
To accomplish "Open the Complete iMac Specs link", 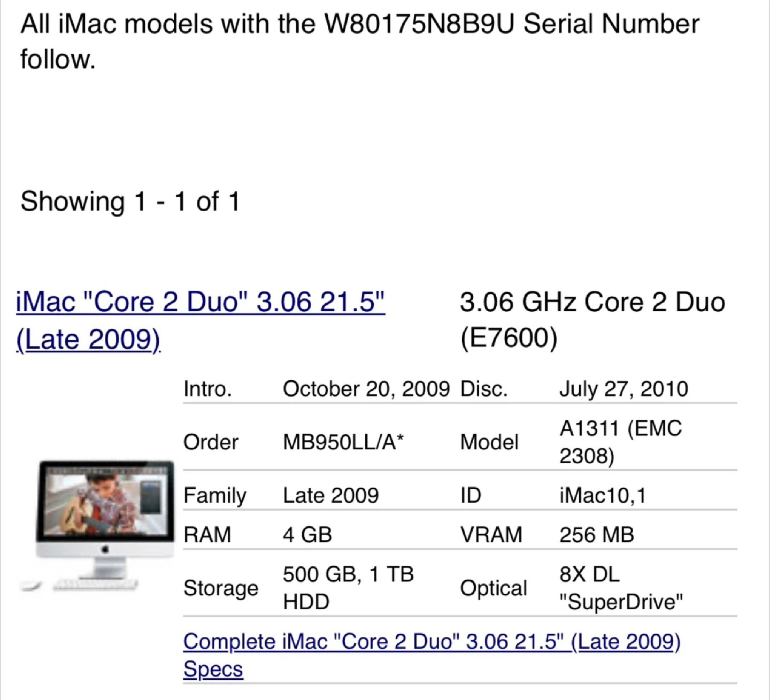I will point(431,642).
